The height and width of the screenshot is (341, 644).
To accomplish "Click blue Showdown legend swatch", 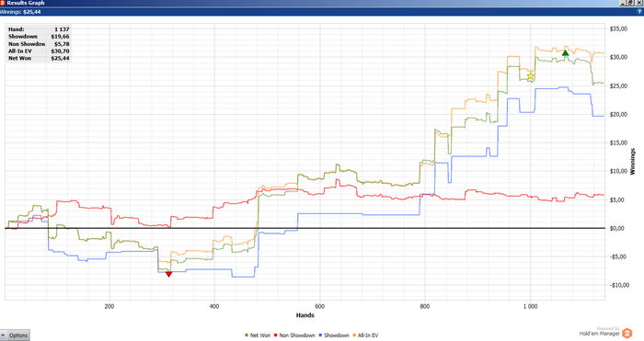I will coord(320,335).
